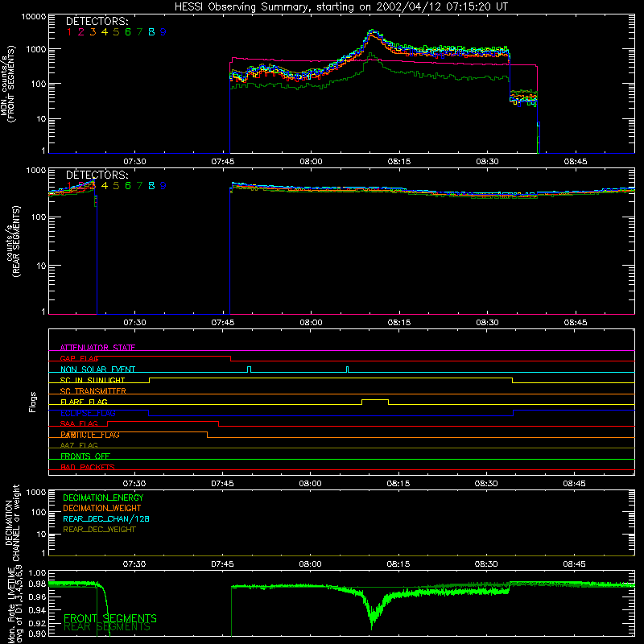Click the 10000 tick label on the front counts axis
Viewport: 644px width, 644px height.
34,17
